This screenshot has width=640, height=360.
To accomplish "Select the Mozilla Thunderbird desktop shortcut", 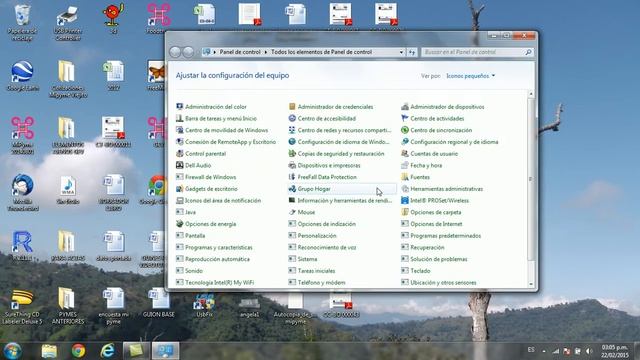I will pos(22,192).
